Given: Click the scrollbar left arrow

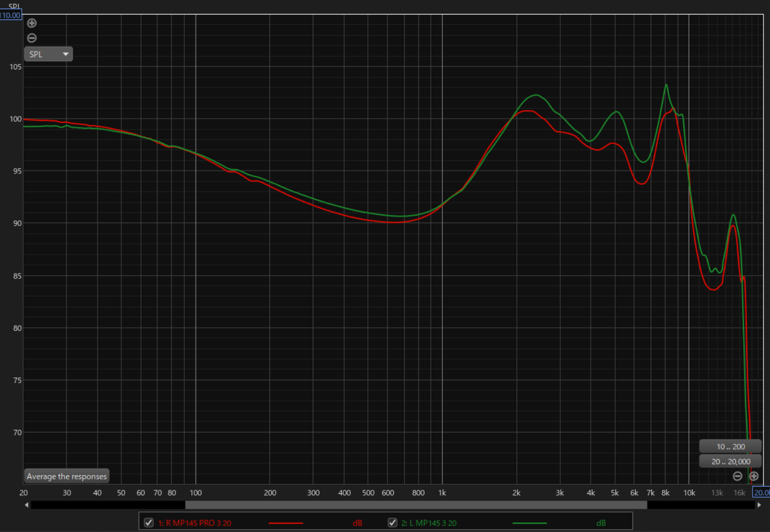Looking at the screenshot, I should tap(27, 505).
